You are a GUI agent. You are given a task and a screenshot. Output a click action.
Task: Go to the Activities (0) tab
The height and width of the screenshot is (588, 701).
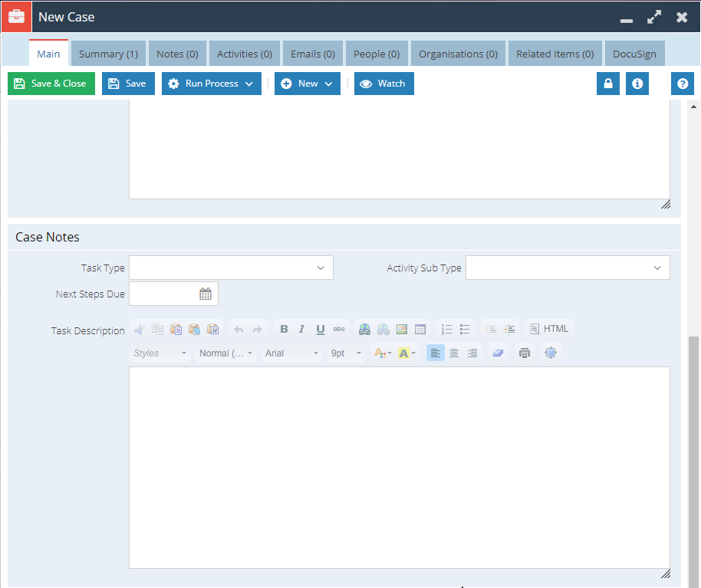pos(245,54)
